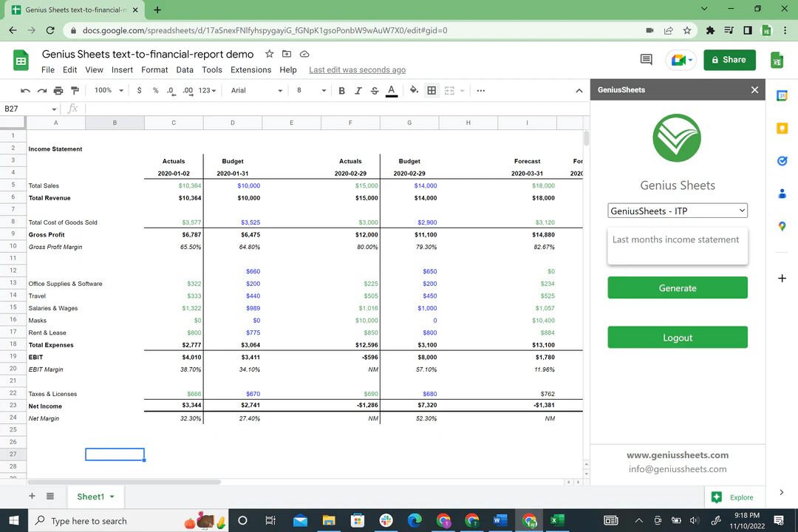
Task: Click the print icon
Action: click(58, 90)
